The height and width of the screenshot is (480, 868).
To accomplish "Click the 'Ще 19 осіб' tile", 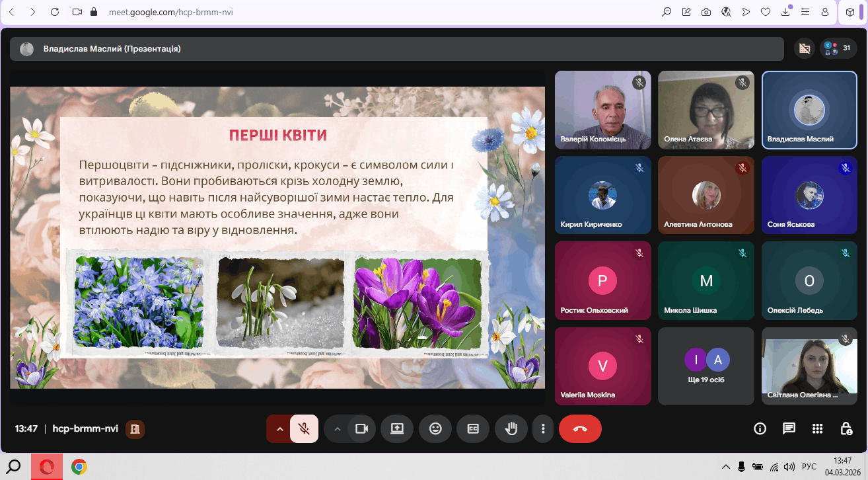I will tap(706, 366).
